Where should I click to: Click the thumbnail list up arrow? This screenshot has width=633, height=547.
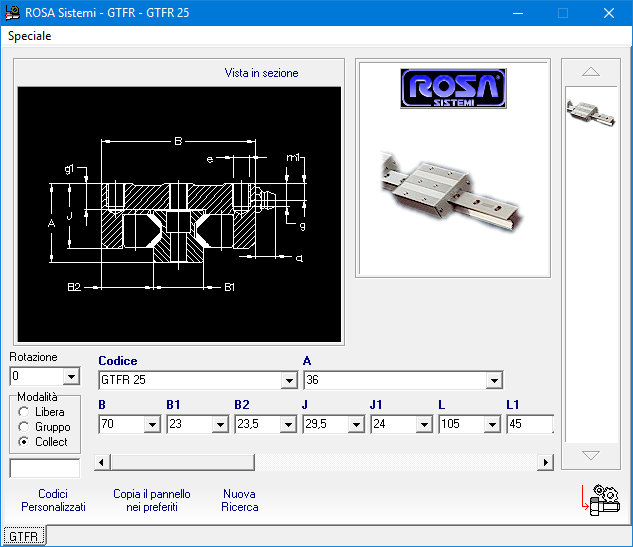pos(591,72)
